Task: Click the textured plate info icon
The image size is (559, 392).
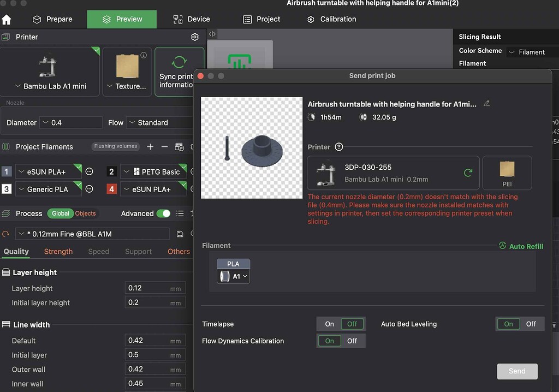Action: tap(144, 55)
